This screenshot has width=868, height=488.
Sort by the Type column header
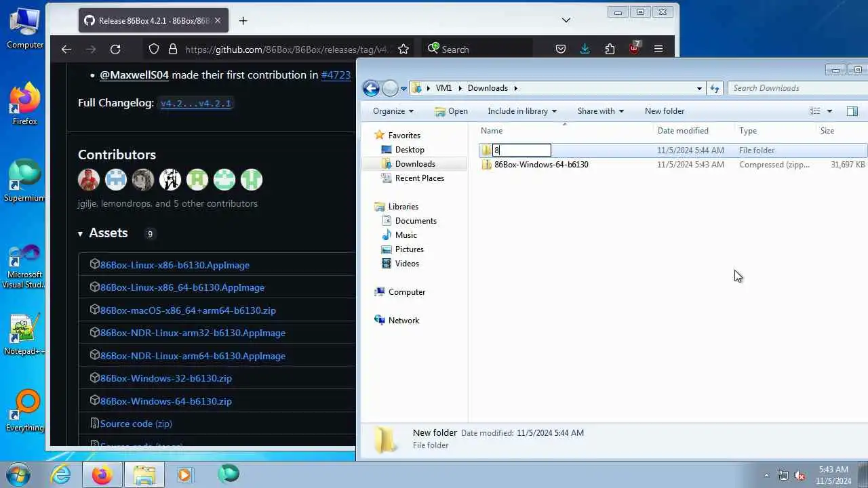776,131
